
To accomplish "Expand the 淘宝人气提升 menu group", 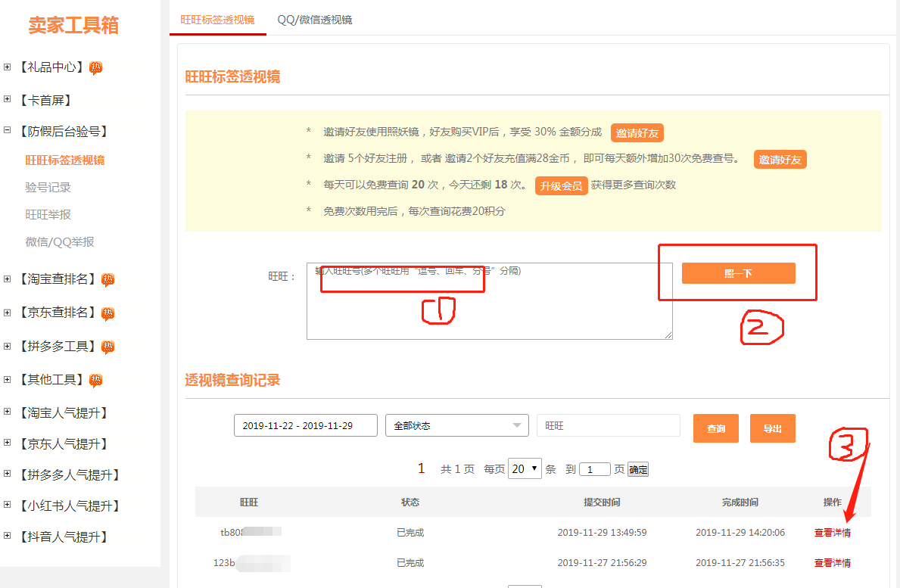I will coord(8,412).
